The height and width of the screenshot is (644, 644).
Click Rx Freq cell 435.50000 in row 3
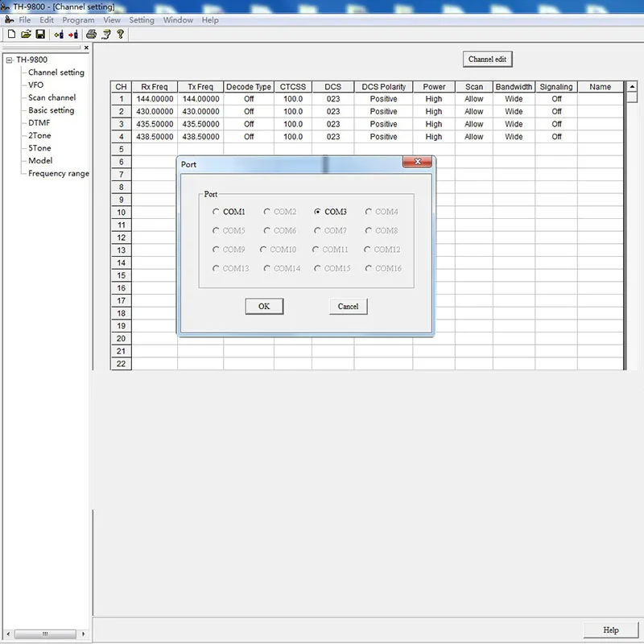[x=155, y=124]
